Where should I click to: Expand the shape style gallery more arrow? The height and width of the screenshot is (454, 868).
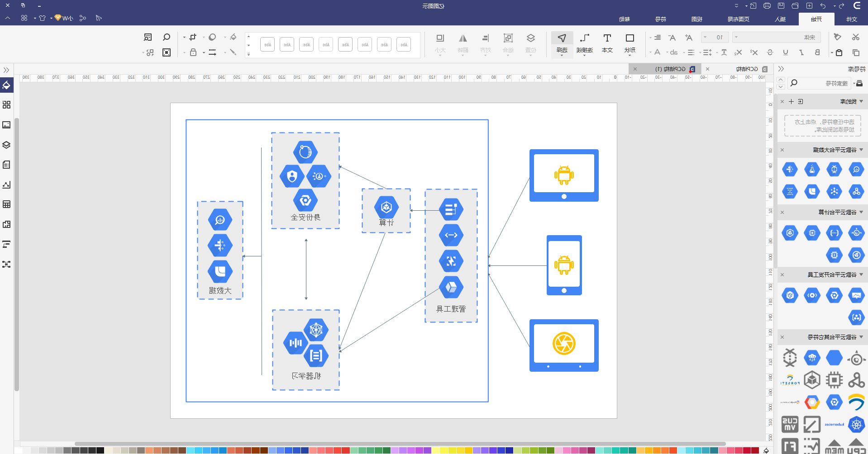[x=248, y=54]
